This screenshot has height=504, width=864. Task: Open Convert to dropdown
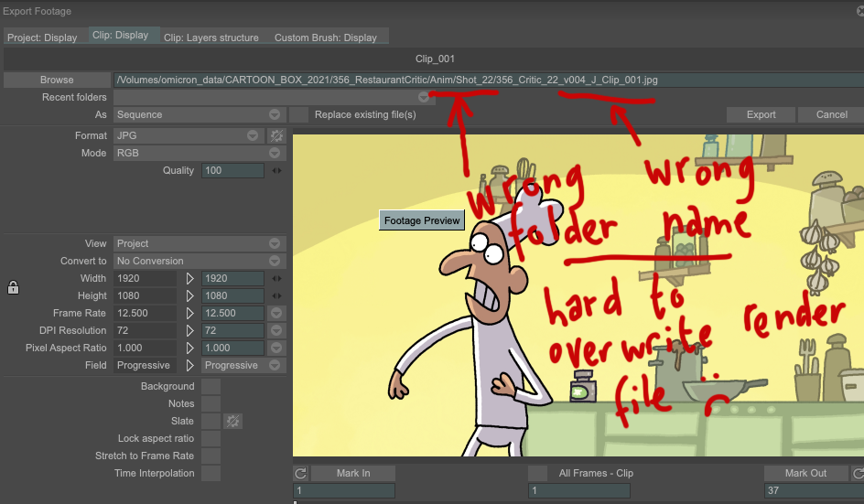[x=200, y=261]
